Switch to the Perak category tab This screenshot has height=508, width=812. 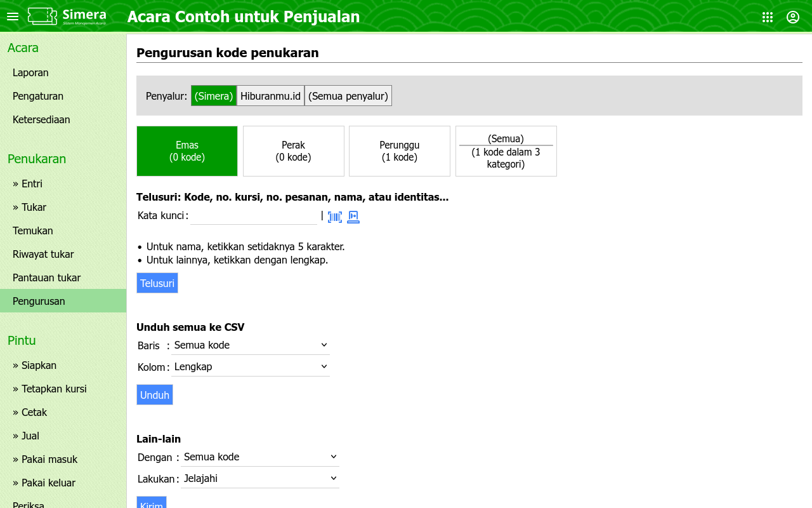click(x=294, y=151)
